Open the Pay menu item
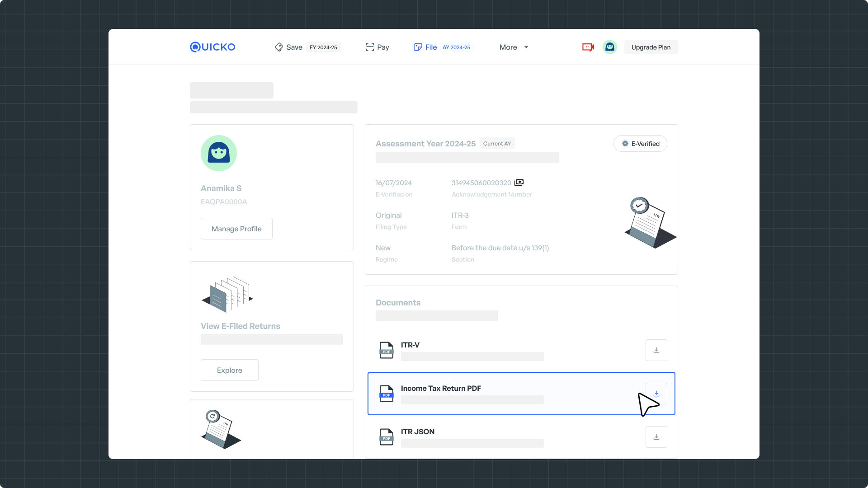The height and width of the screenshot is (488, 868). [x=377, y=47]
